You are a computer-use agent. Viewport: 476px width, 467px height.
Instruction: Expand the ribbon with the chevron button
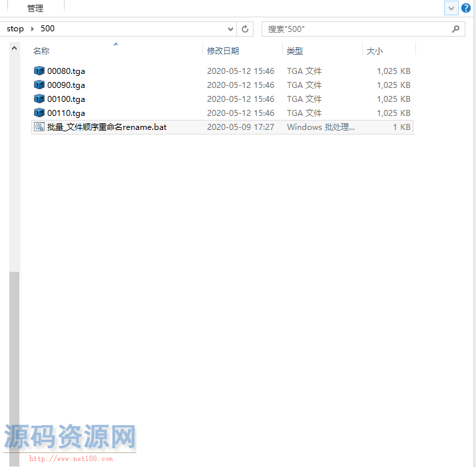click(451, 8)
